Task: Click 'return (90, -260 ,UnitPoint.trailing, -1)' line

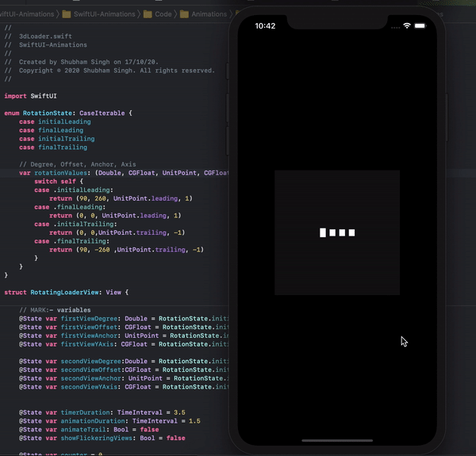Action: [127, 249]
